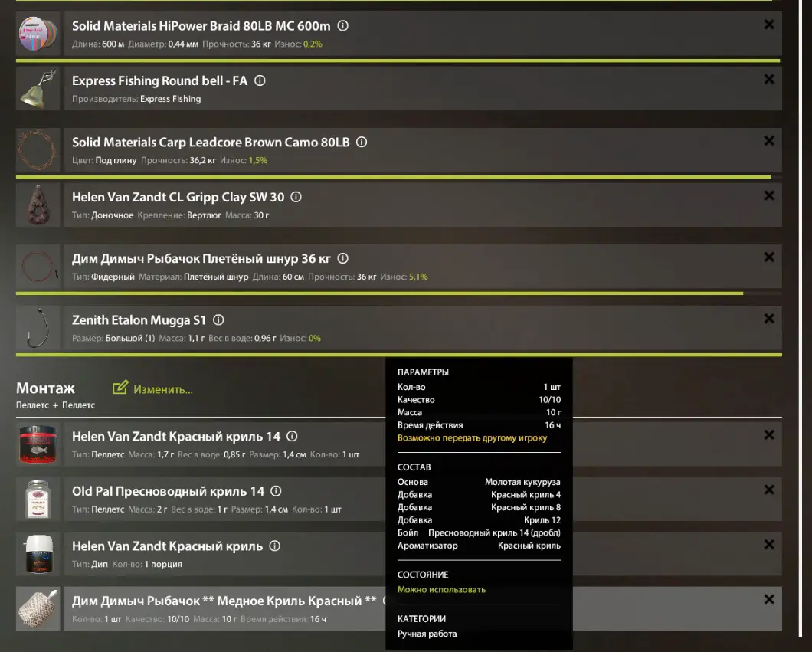Remove Old Pal Пресноводный криль 14 pellet

(x=769, y=490)
